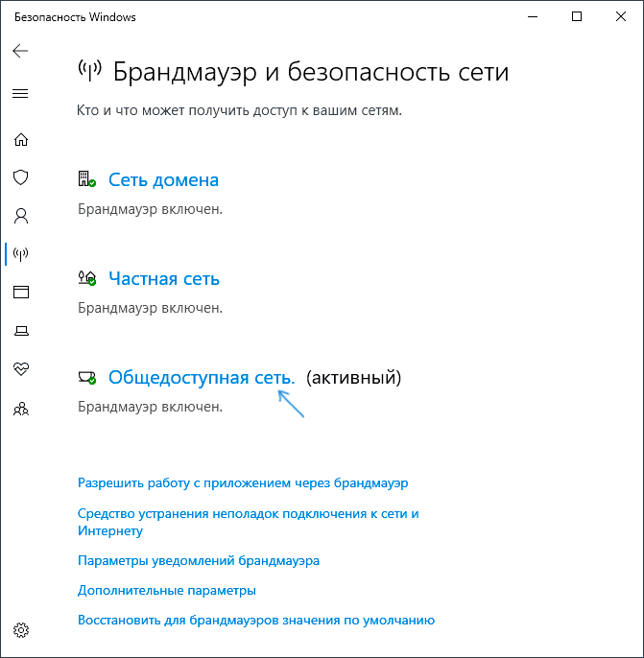Click Брандмауэр включен under Частная сеть

click(150, 308)
